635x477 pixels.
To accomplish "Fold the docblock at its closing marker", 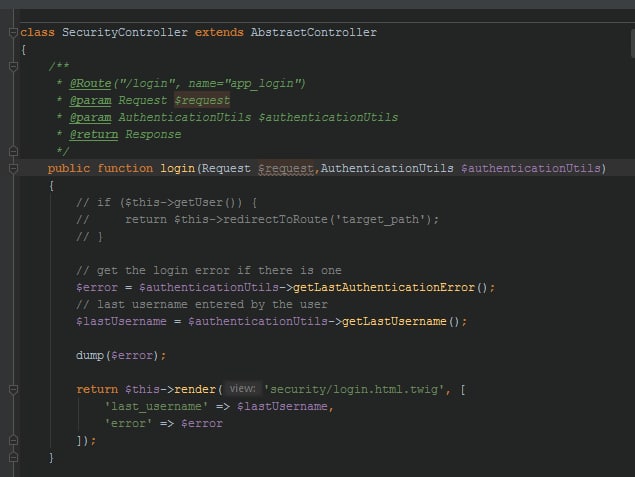I will [13, 151].
